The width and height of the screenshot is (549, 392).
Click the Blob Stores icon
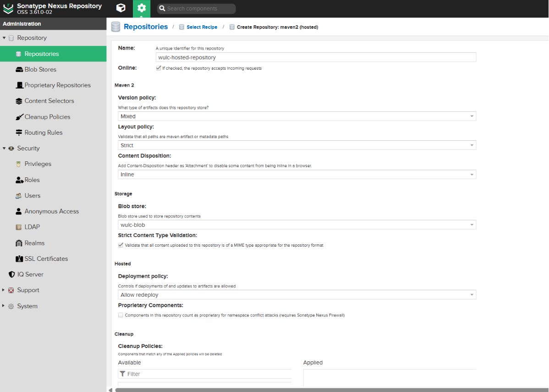tap(19, 70)
